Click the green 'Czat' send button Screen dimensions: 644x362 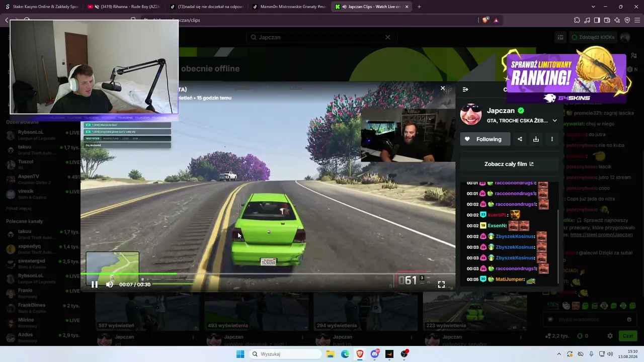[628, 336]
